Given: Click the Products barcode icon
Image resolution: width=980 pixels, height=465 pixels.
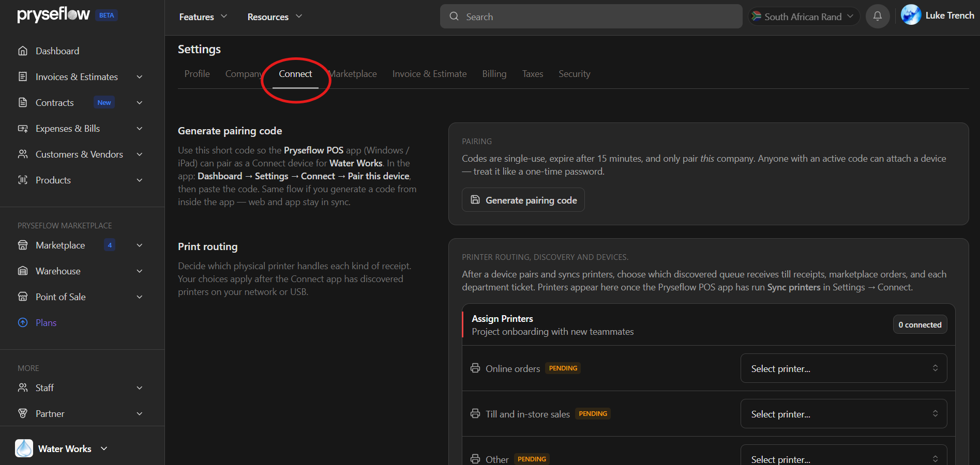Looking at the screenshot, I should [23, 180].
